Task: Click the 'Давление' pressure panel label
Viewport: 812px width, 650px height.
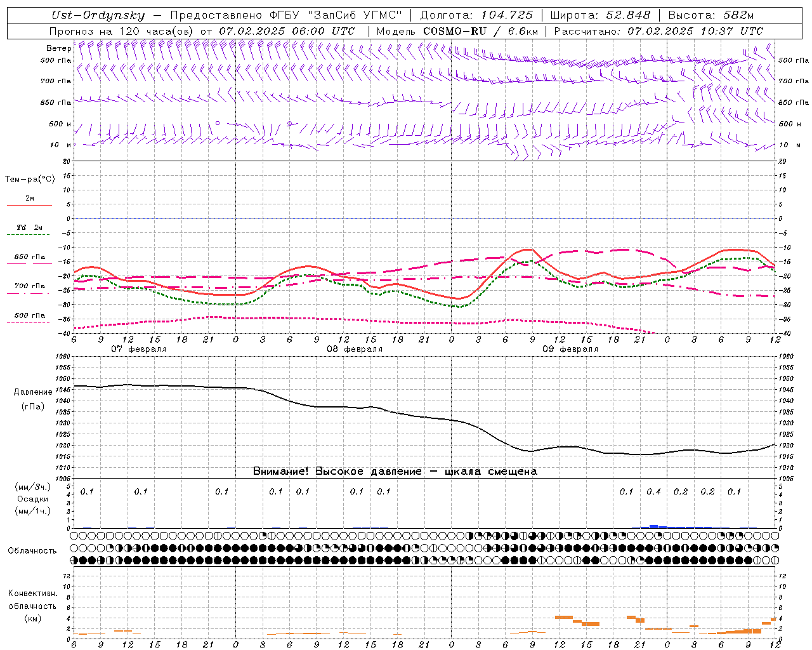Action: (33, 392)
